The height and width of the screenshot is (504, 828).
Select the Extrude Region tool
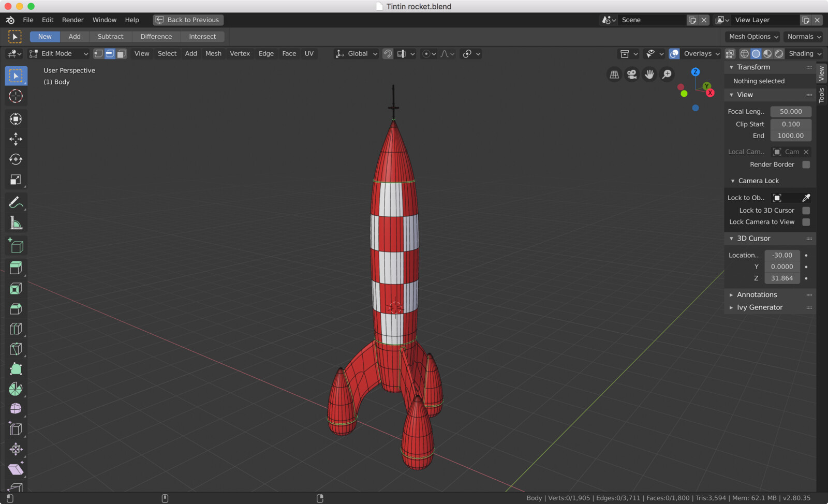coord(16,268)
